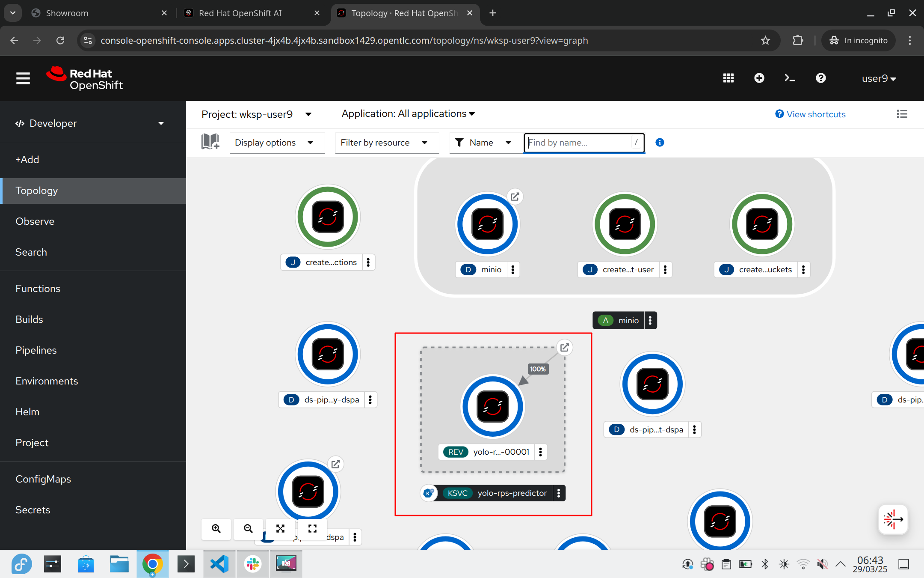This screenshot has height=578, width=924.
Task: Open Environments in the sidebar
Action: point(93,381)
